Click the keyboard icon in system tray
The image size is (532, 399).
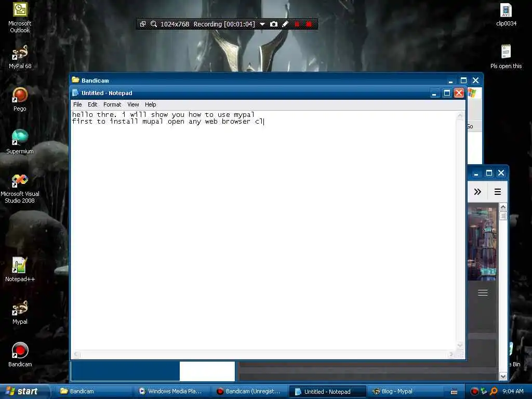tap(454, 392)
